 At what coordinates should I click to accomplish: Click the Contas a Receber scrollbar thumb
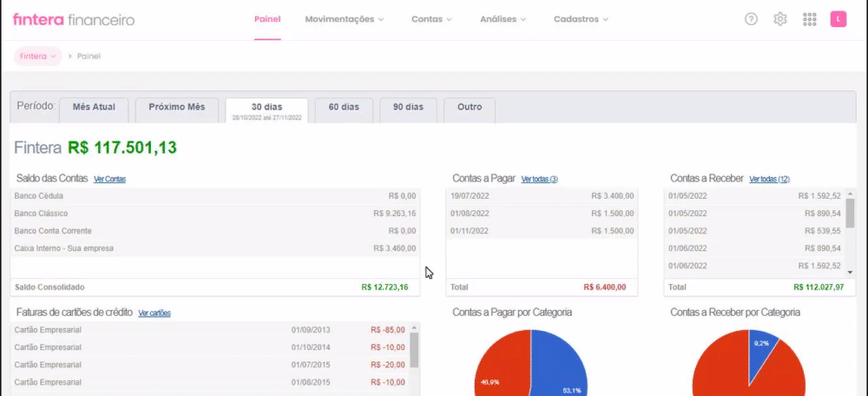(851, 213)
